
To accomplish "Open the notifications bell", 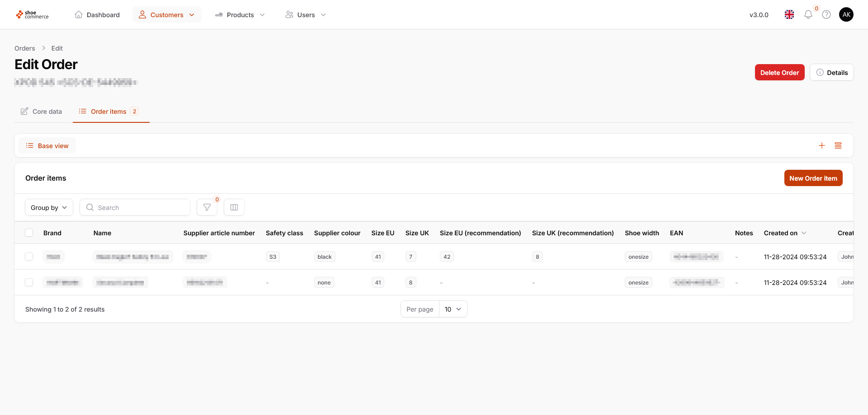I will [x=808, y=14].
